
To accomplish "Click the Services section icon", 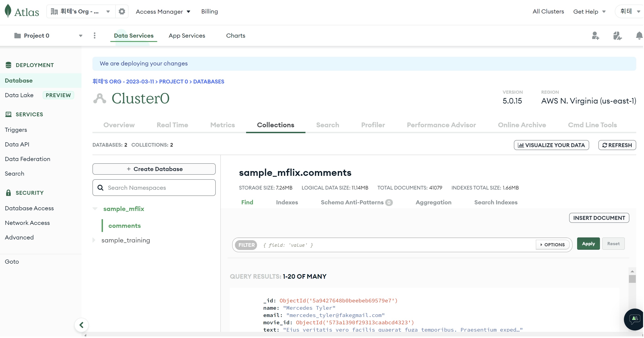I will 8,114.
